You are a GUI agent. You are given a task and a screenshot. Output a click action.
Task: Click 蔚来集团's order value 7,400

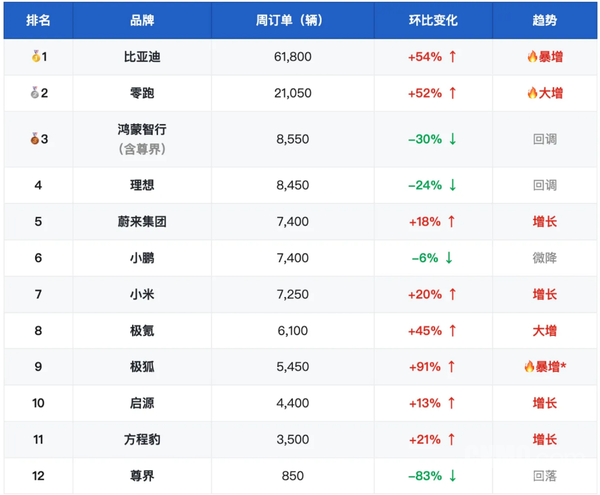(293, 221)
